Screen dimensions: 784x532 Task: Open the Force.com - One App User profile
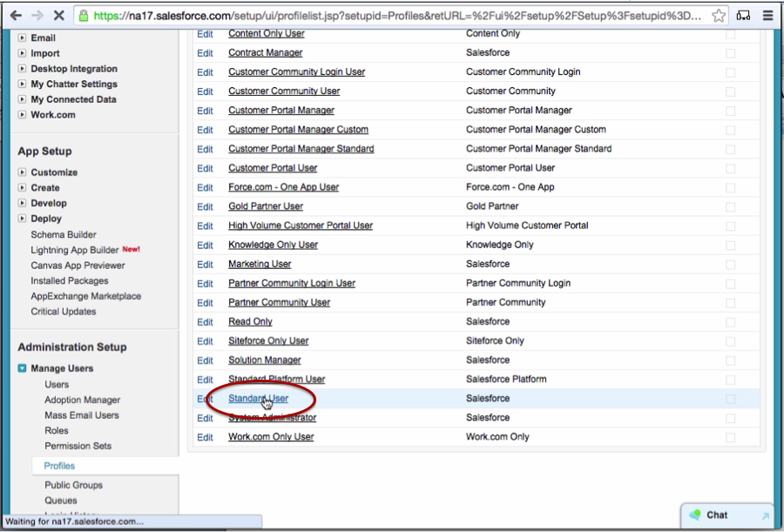(x=283, y=187)
